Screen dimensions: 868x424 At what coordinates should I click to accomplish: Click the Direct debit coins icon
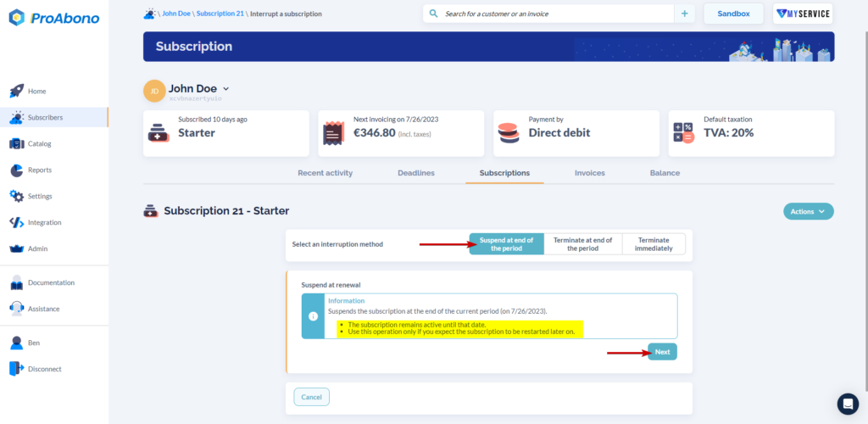(509, 133)
